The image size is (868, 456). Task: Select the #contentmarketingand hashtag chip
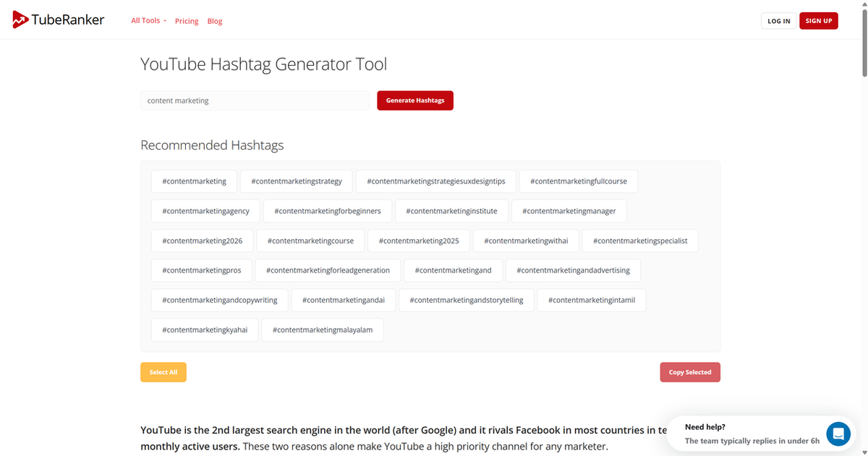(454, 270)
